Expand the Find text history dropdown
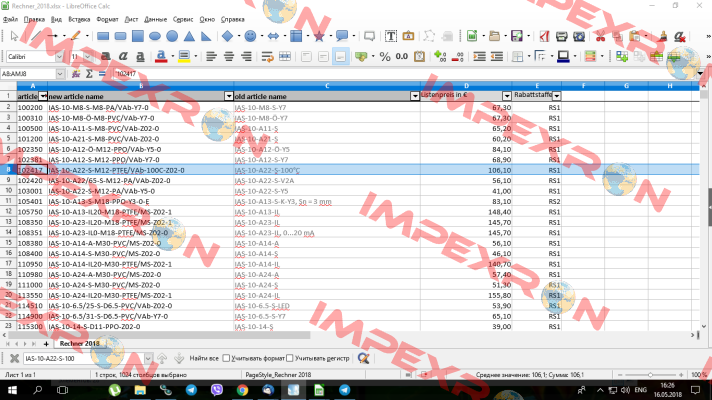This screenshot has width=712, height=400. [148, 358]
